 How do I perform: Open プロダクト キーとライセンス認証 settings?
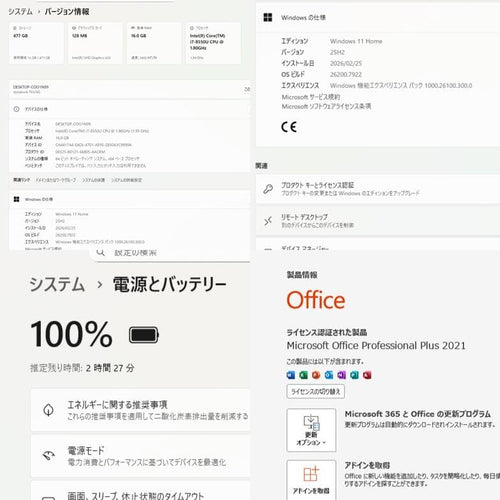pos(378,189)
